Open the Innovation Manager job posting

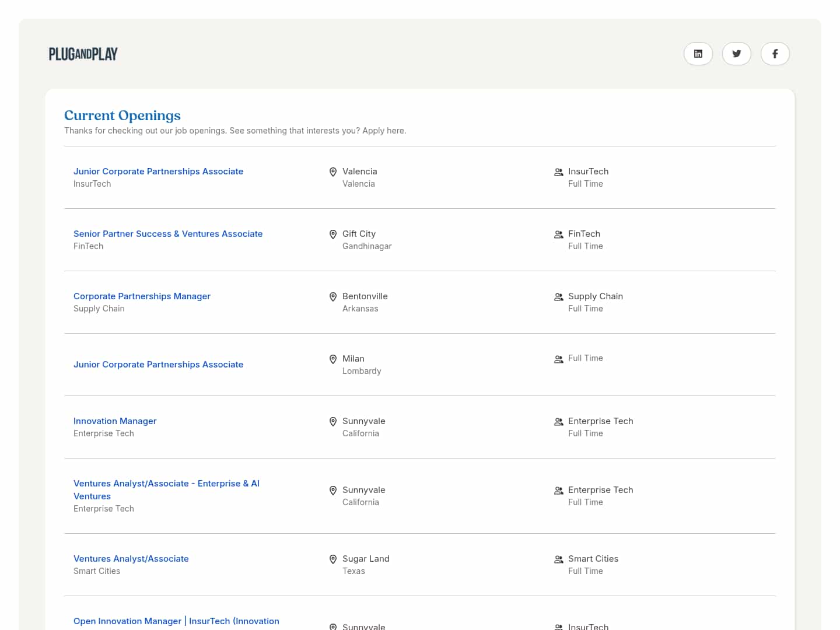tap(115, 421)
